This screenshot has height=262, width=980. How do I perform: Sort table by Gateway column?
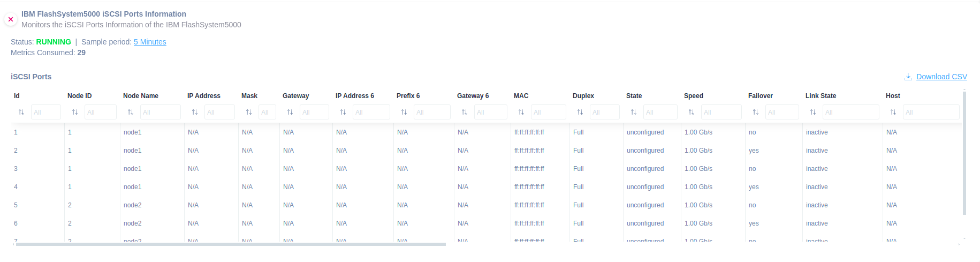(290, 112)
